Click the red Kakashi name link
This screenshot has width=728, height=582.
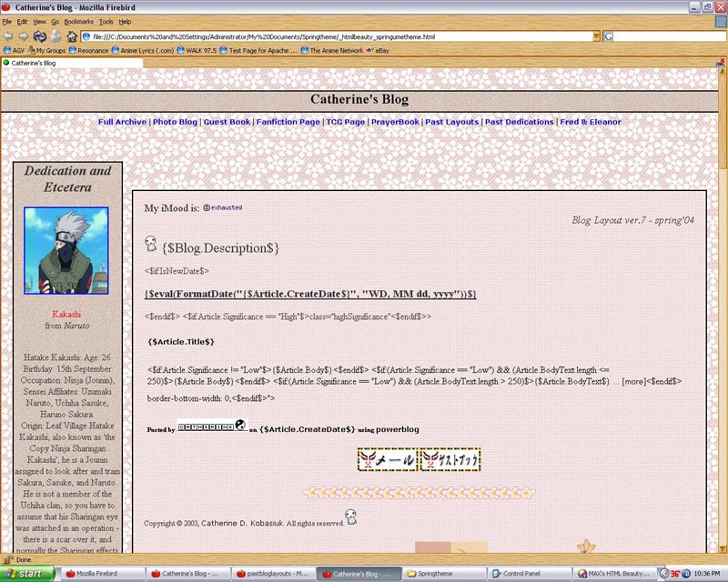click(x=66, y=315)
